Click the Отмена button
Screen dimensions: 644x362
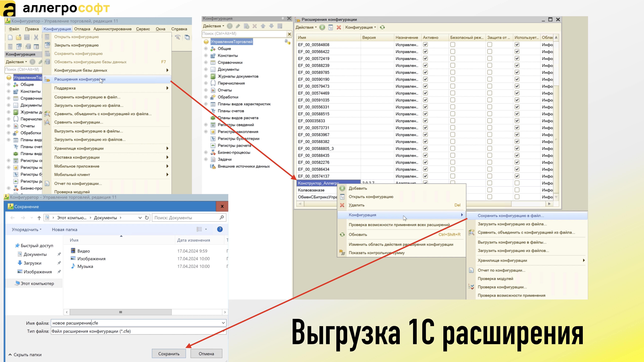click(206, 353)
